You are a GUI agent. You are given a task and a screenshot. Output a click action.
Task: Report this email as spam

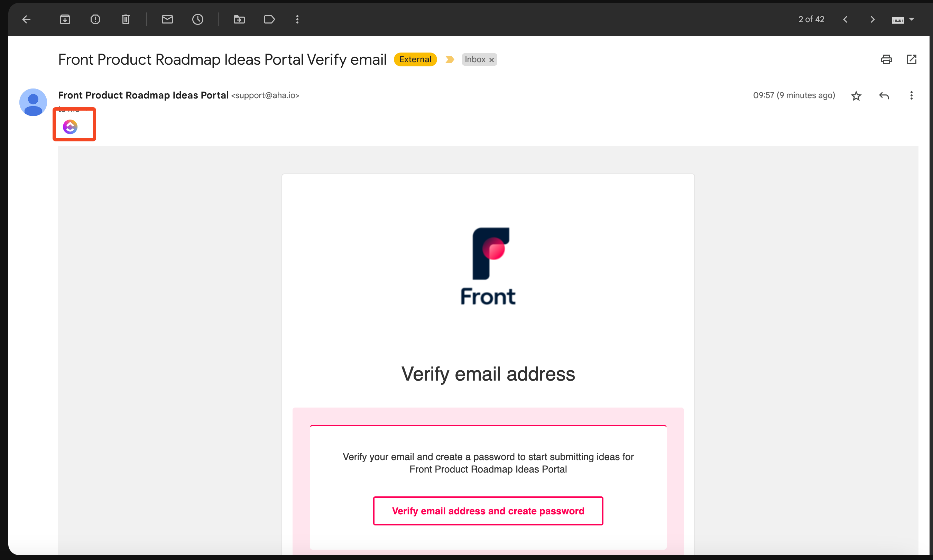tap(95, 19)
